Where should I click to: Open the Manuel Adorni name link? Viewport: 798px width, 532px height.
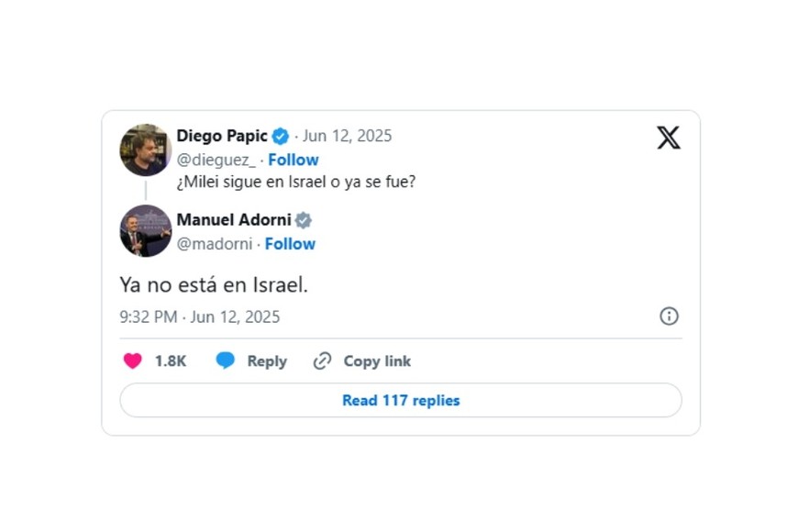234,220
